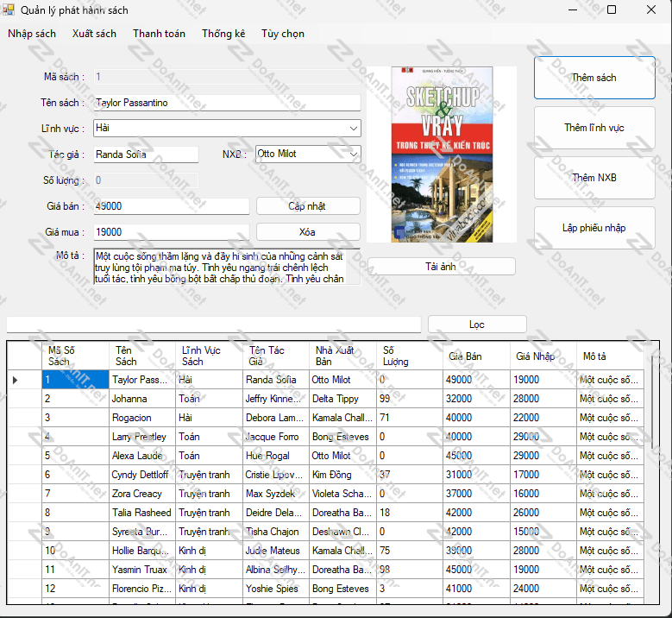672x618 pixels.
Task: Select the 'Florencio Piz...' cell
Action: [x=142, y=589]
